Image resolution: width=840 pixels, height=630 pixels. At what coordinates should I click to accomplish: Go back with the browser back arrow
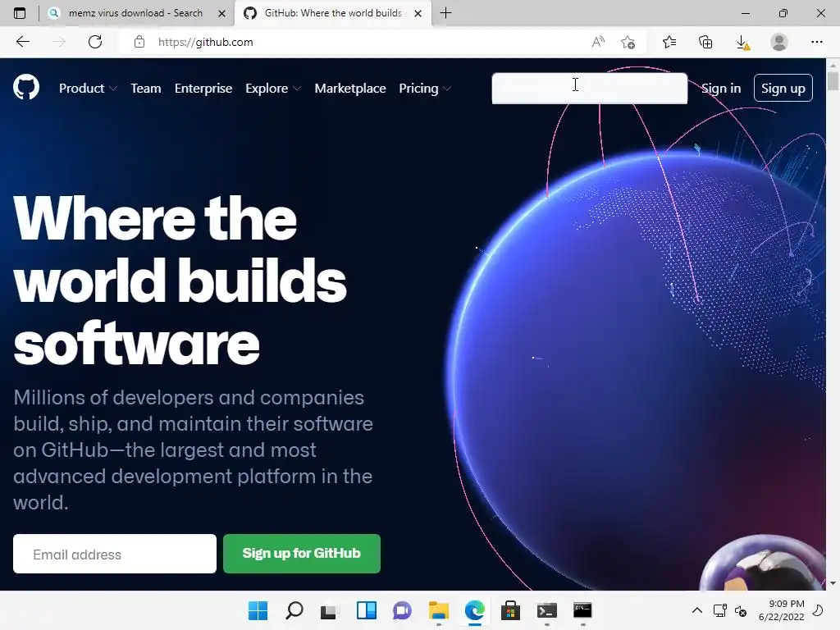click(23, 42)
